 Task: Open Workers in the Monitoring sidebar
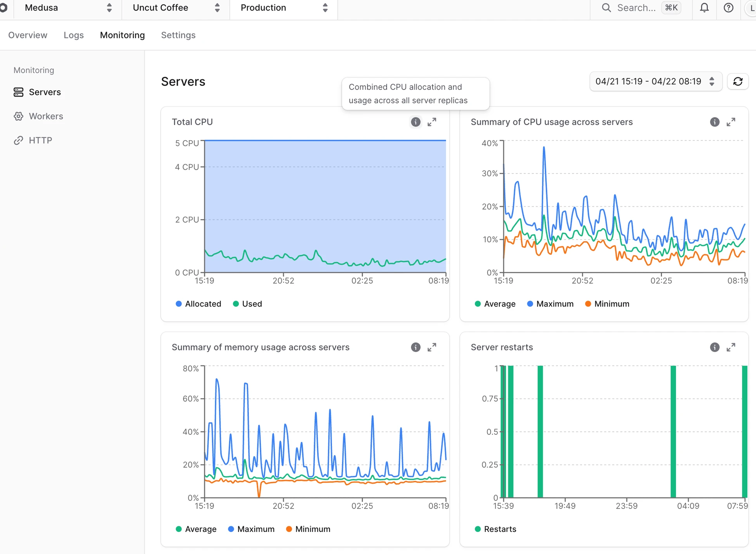pos(46,116)
